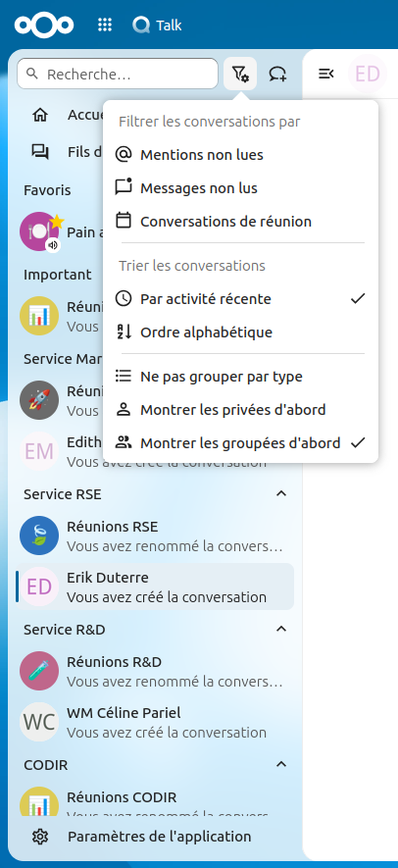
Task: Select Ordre alphabétique sorting
Action: (x=241, y=332)
